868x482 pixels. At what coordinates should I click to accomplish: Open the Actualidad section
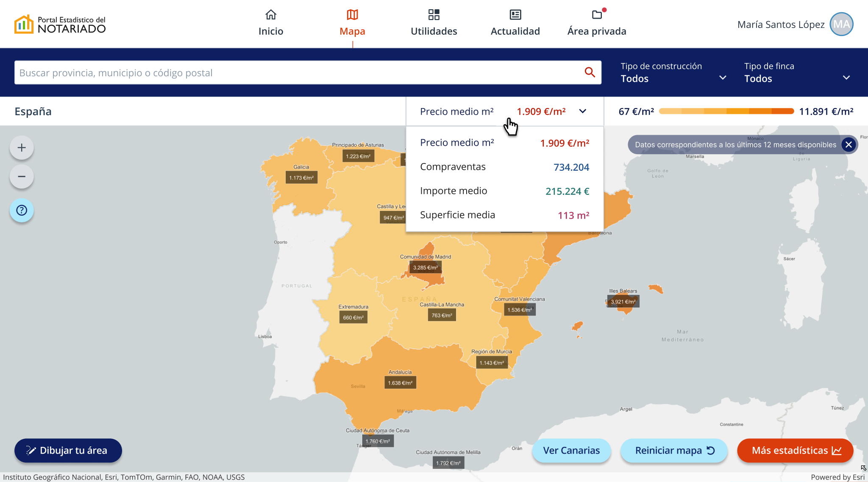tap(515, 23)
